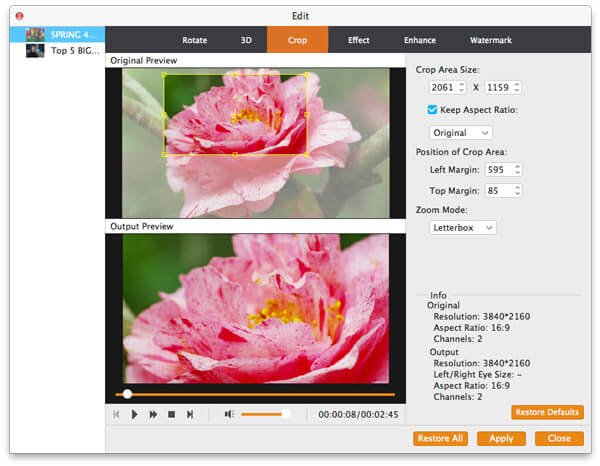Click the Restore Defaults button
Screen dimensions: 600x466
coord(547,412)
